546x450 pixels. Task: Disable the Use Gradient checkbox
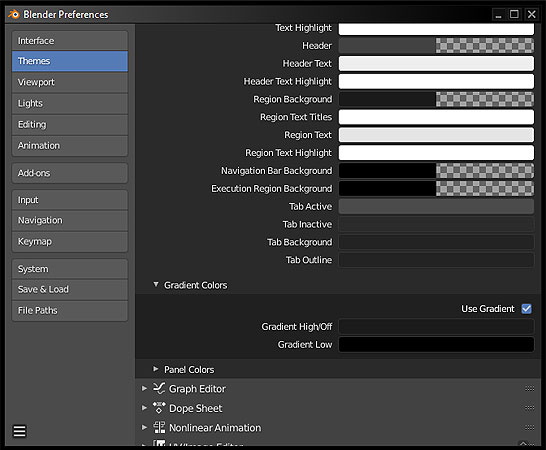click(526, 309)
